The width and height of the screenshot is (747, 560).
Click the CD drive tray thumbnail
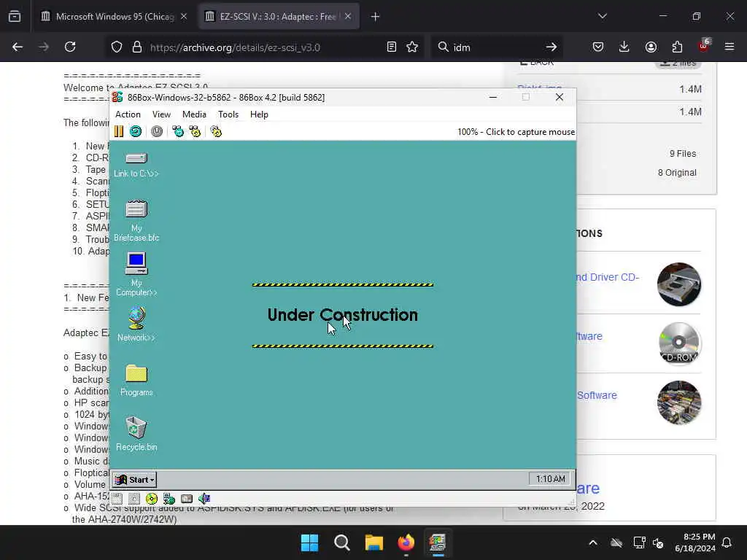click(x=679, y=284)
